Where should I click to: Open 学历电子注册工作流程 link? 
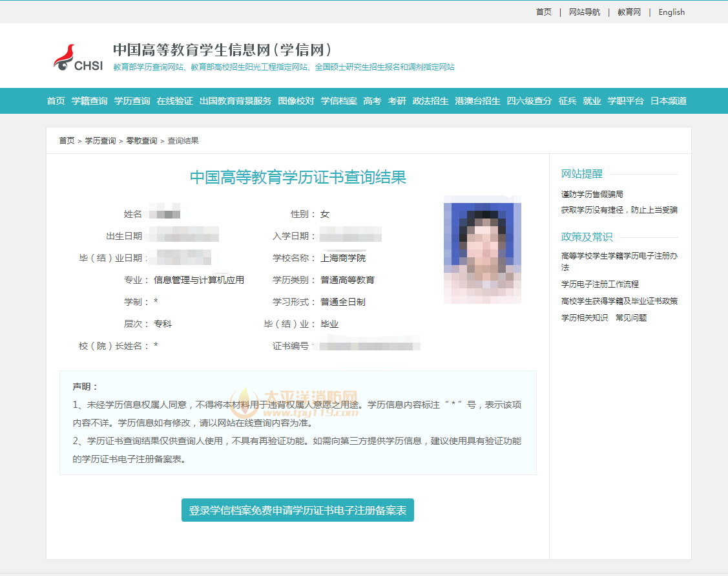(600, 284)
